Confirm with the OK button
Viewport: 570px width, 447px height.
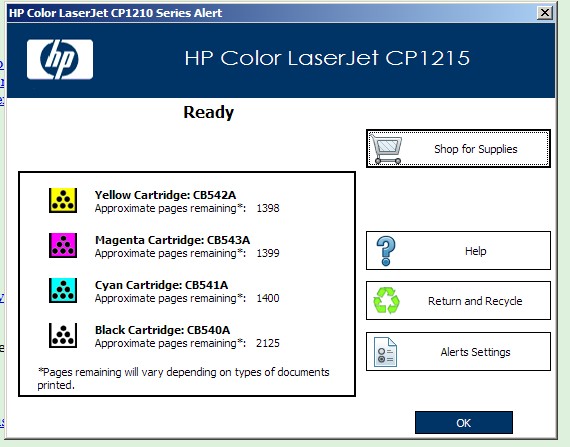pos(464,423)
